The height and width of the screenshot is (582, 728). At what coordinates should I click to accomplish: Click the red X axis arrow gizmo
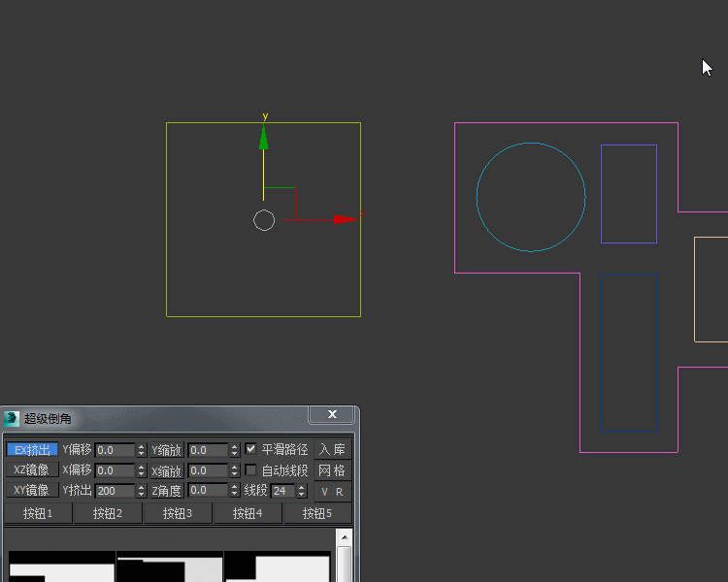(343, 219)
